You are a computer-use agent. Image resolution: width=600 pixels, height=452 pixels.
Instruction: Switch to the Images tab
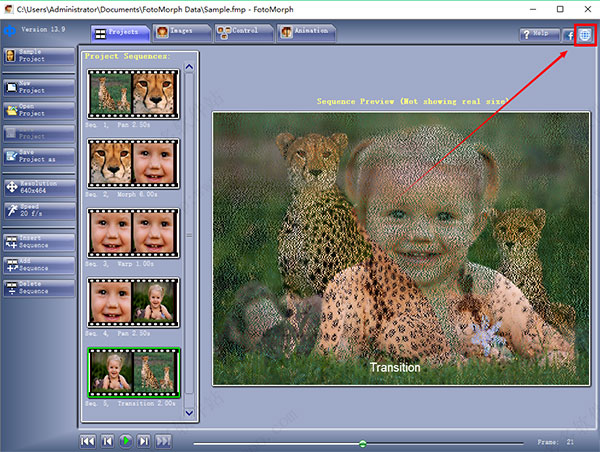(x=182, y=33)
